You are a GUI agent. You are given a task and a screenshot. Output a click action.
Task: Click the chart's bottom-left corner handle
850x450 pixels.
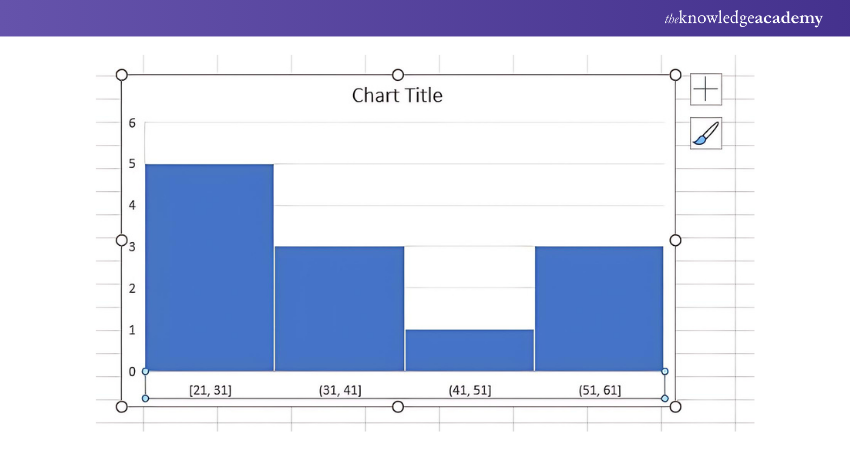122,406
